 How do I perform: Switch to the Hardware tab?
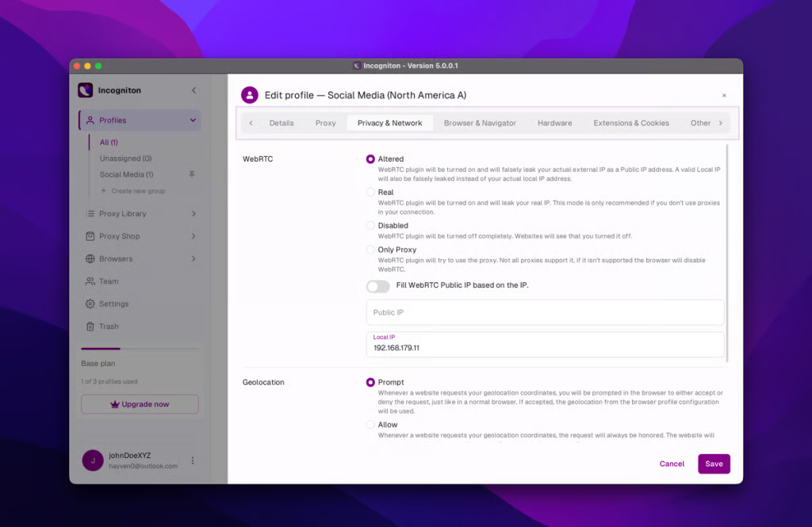(554, 123)
